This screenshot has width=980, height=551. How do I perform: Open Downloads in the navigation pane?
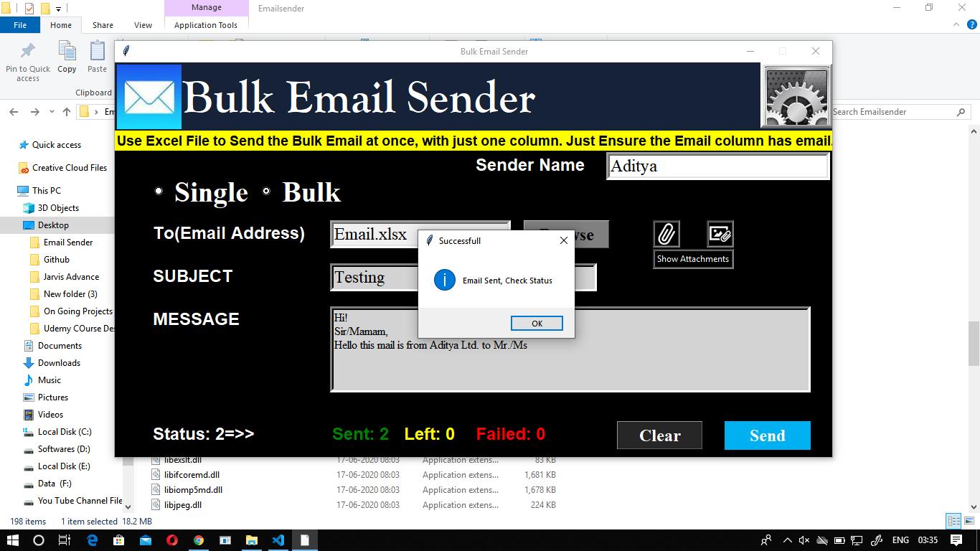59,363
